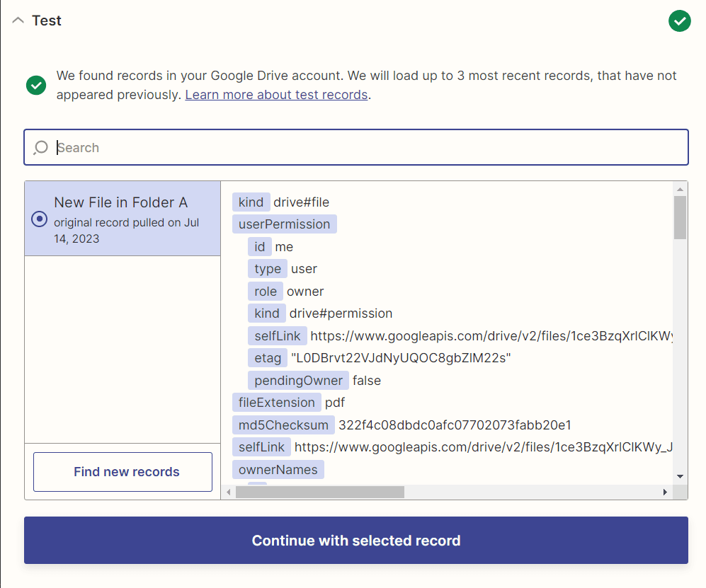The image size is (706, 588).
Task: Click the scroll down arrow in record panel
Action: click(680, 477)
